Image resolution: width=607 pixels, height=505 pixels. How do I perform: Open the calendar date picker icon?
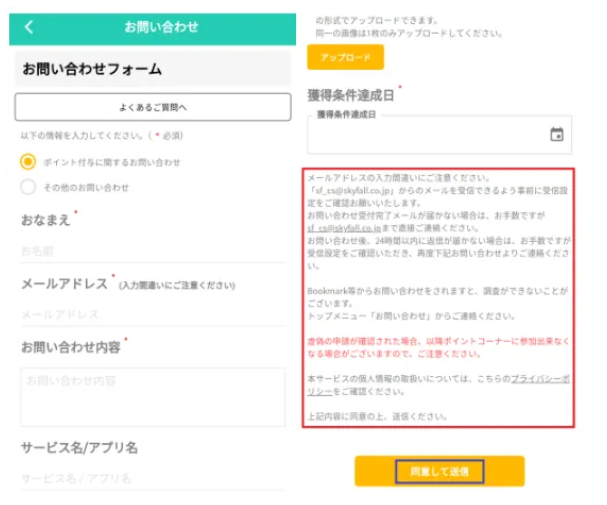(x=556, y=135)
